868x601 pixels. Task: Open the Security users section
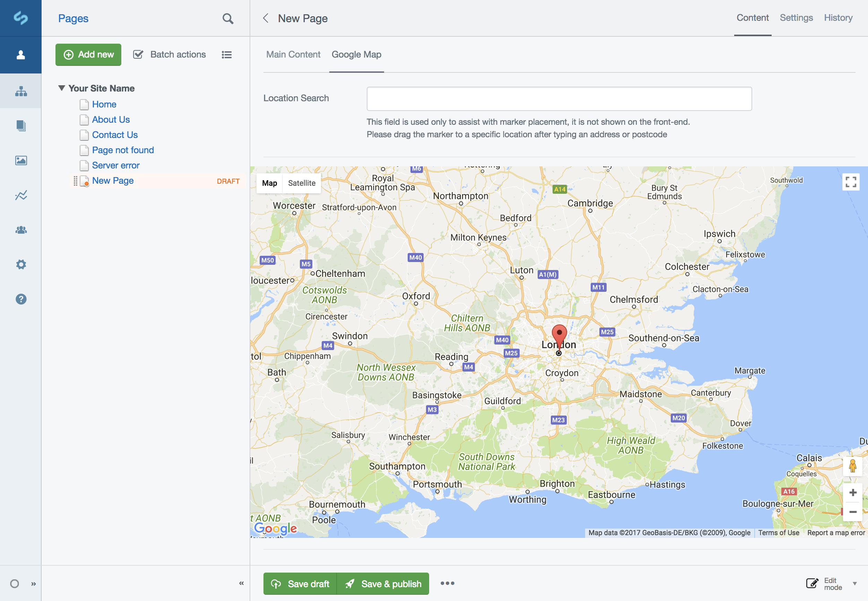21,230
